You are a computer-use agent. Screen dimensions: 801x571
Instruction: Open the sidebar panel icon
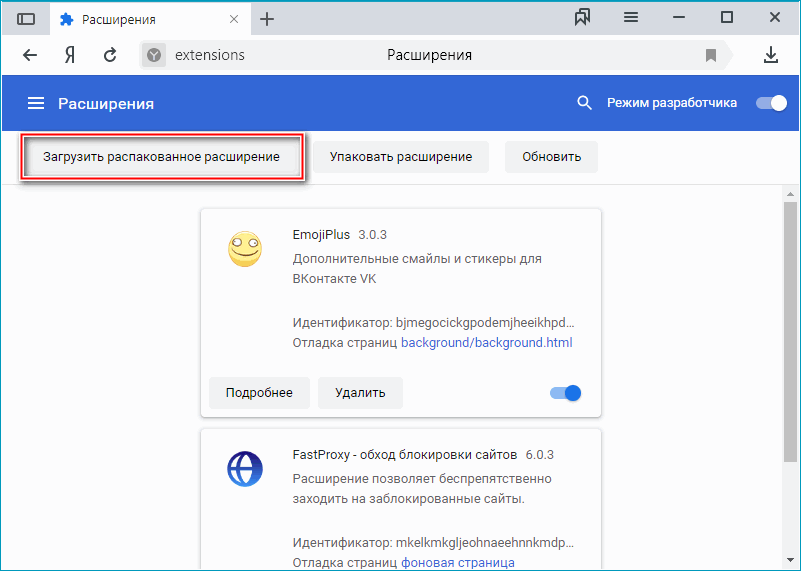pos(26,18)
